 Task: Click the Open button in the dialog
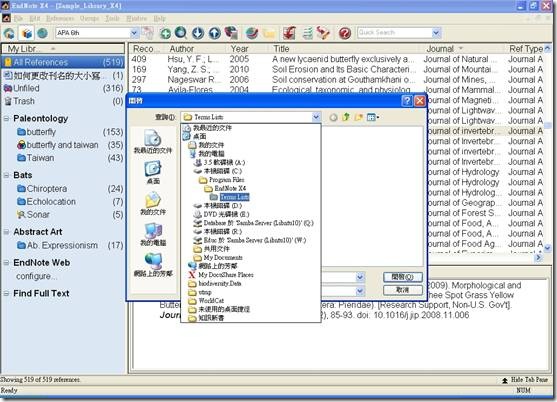pos(403,277)
